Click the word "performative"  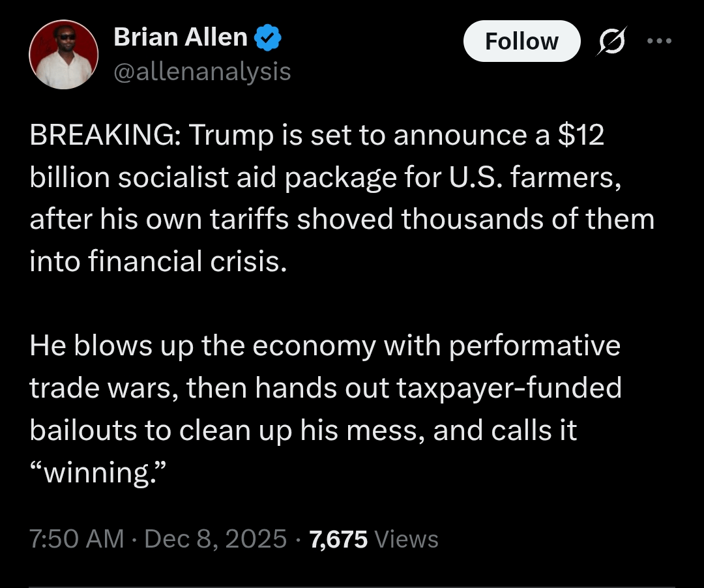(x=535, y=346)
